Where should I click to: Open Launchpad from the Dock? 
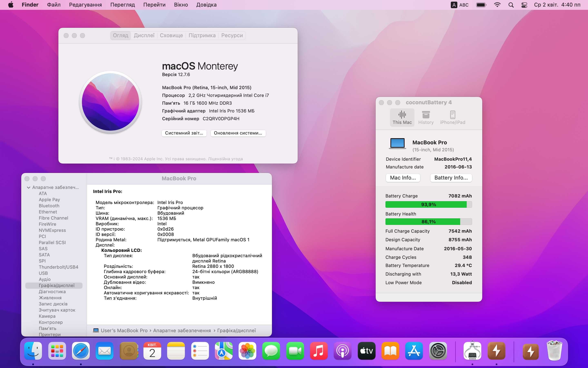click(x=57, y=351)
